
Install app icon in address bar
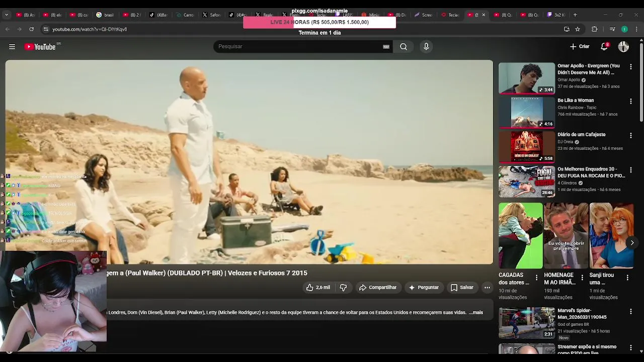click(x=567, y=29)
